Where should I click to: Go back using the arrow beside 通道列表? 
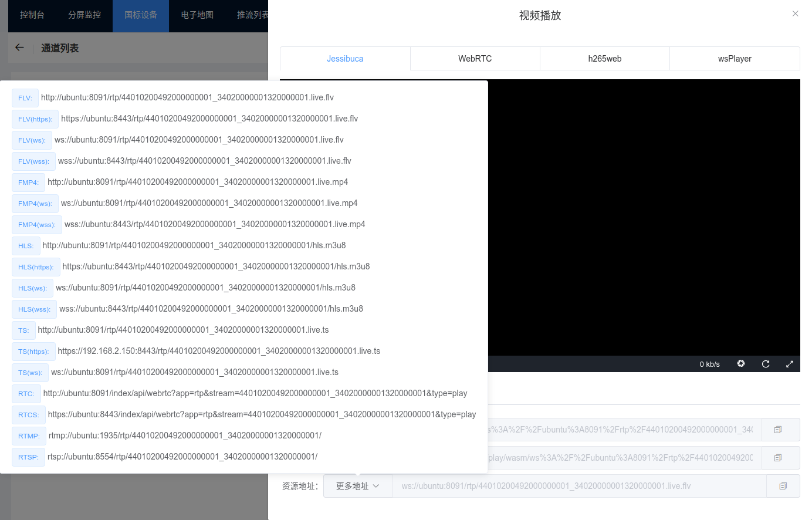[19, 48]
